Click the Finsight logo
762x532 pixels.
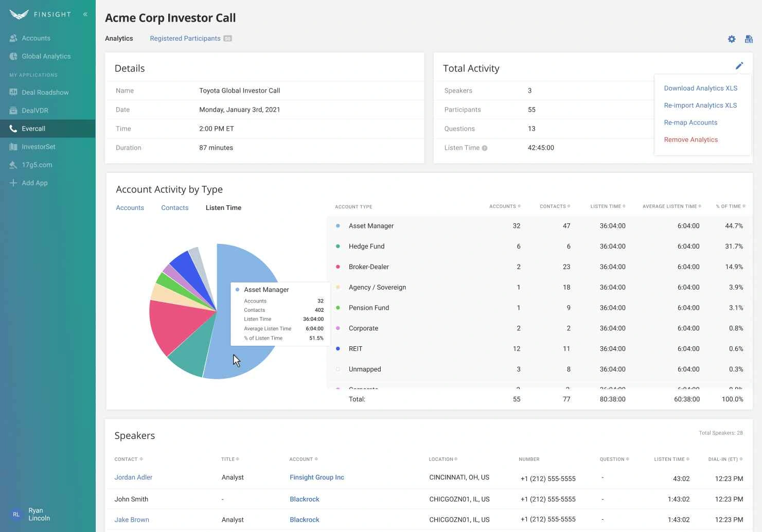40,14
